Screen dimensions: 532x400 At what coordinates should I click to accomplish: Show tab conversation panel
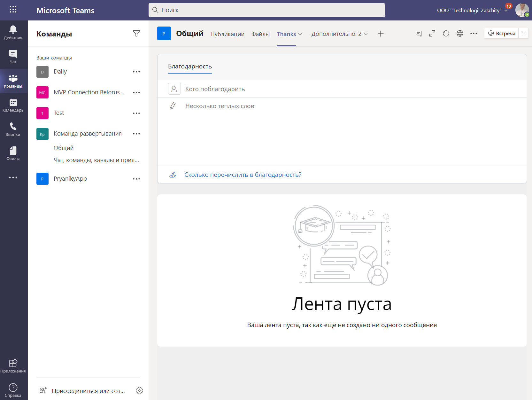tap(419, 34)
